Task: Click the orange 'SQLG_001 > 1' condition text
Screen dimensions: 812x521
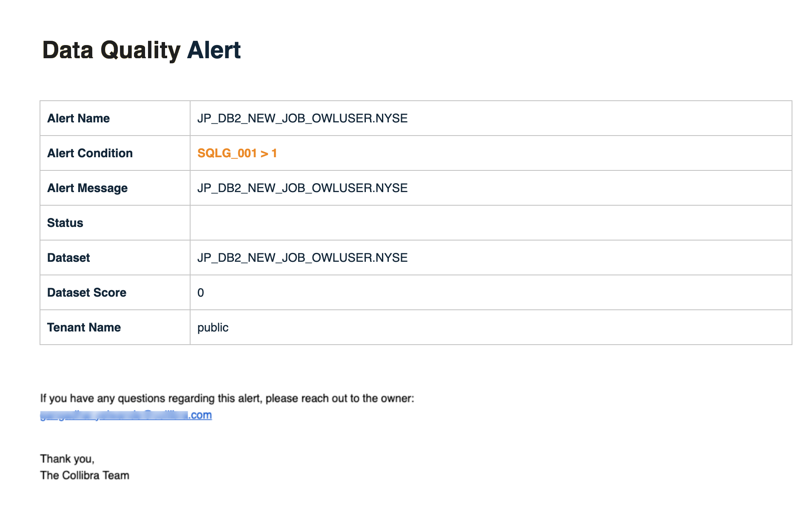Action: pyautogui.click(x=237, y=153)
